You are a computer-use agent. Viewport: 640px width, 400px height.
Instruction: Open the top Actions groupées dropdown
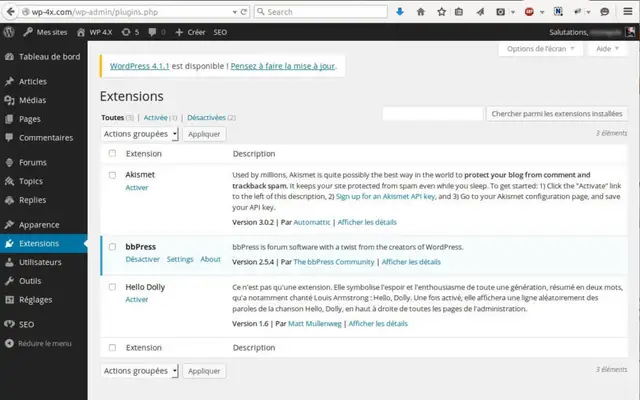140,134
